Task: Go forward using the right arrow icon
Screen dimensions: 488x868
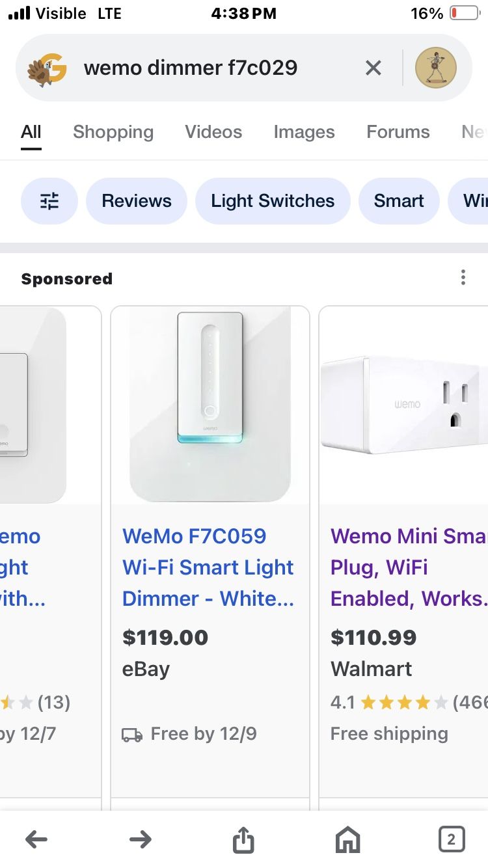Action: [x=141, y=839]
